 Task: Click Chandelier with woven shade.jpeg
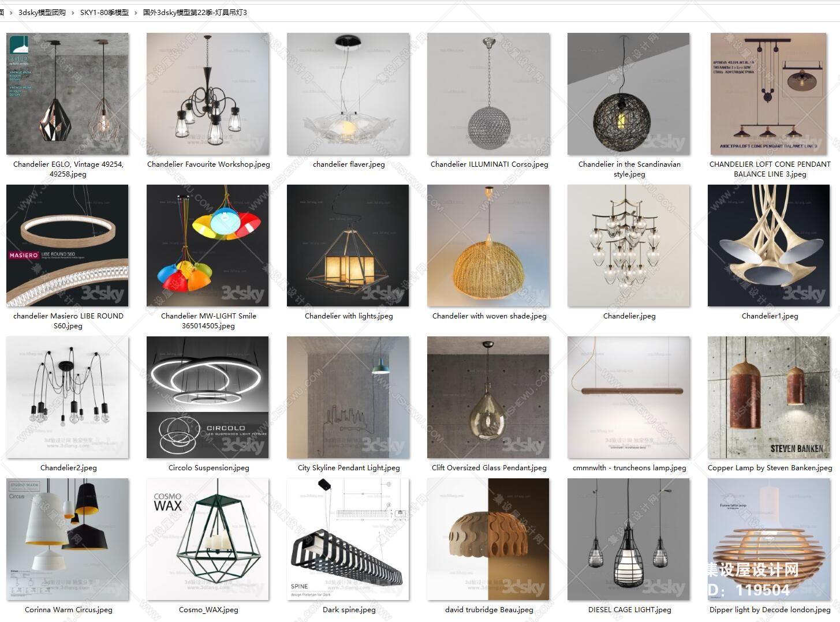488,246
